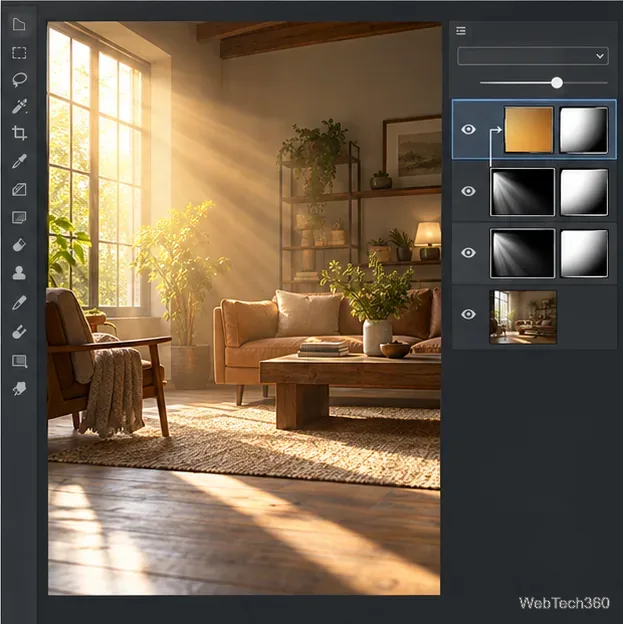Screen dimensions: 623x624
Task: Open the layers panel hamburger menu
Action: 461,31
